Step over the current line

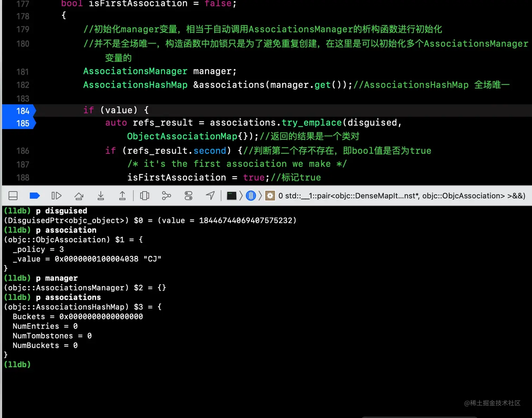[79, 196]
